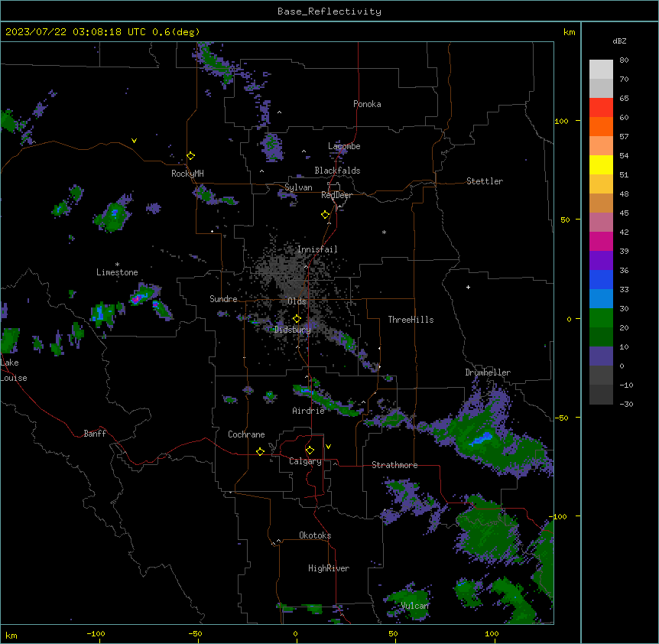Click the asterisk marker above Limestone label
The height and width of the screenshot is (644, 659).
coord(117,265)
